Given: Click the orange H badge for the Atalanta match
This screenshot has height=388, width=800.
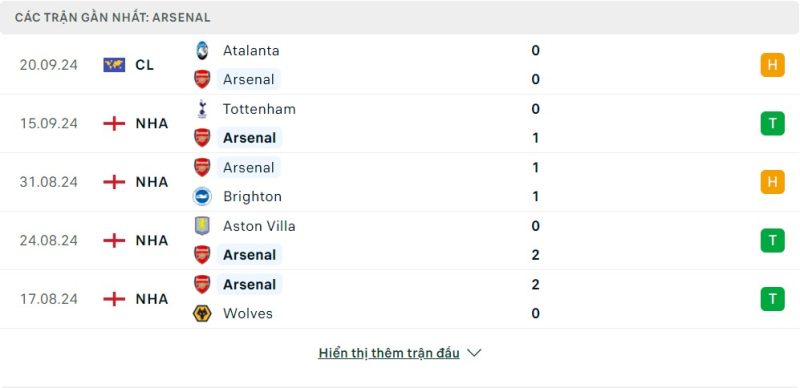Looking at the screenshot, I should 772,65.
